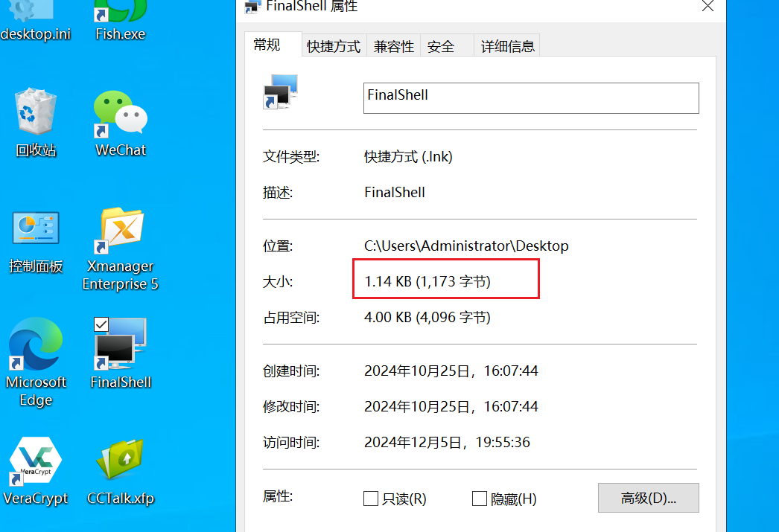Click the title bar FinalShell icon
Screen dimensions: 779x532
(x=252, y=7)
